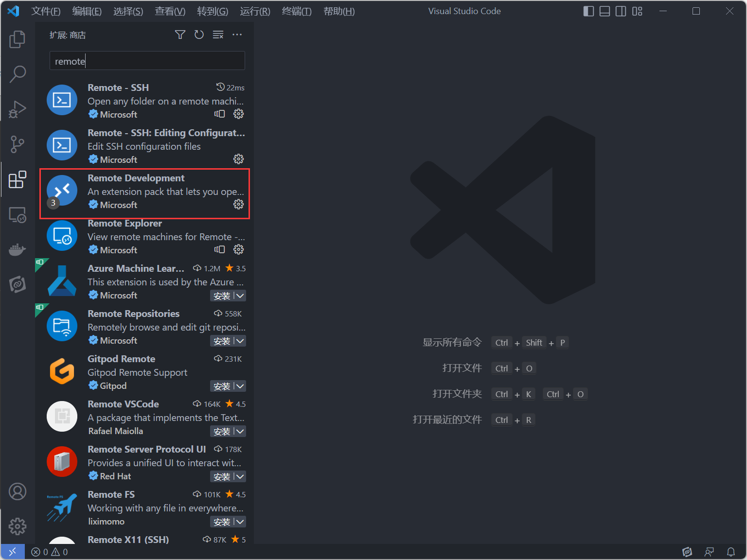The height and width of the screenshot is (560, 747).
Task: Open the 帮助(H) menu
Action: [339, 11]
